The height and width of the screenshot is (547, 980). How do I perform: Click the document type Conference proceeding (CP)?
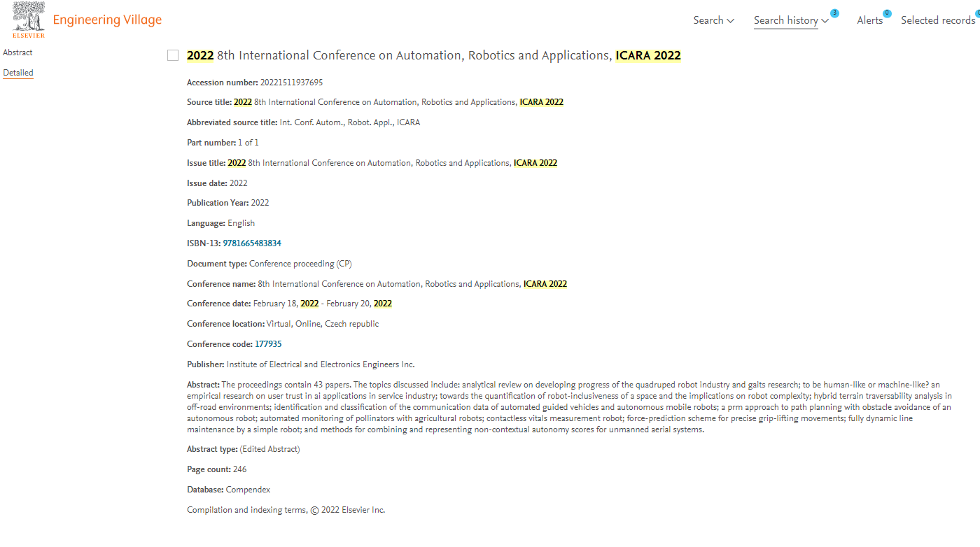coord(300,264)
